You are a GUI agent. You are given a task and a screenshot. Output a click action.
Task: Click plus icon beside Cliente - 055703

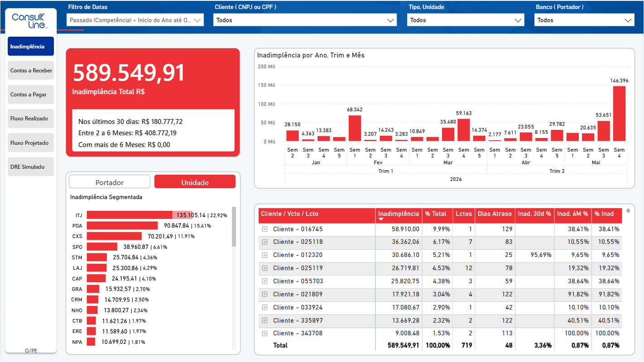(265, 281)
